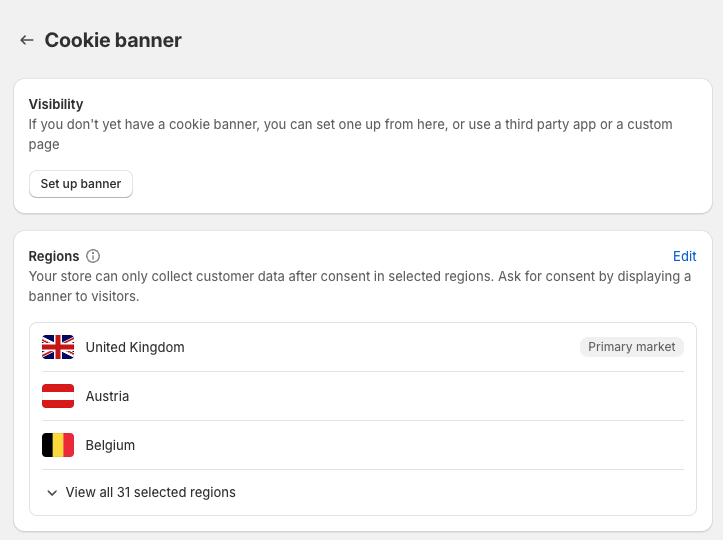The image size is (723, 540).
Task: Click empty space in the Austria row
Action: pyautogui.click(x=400, y=396)
